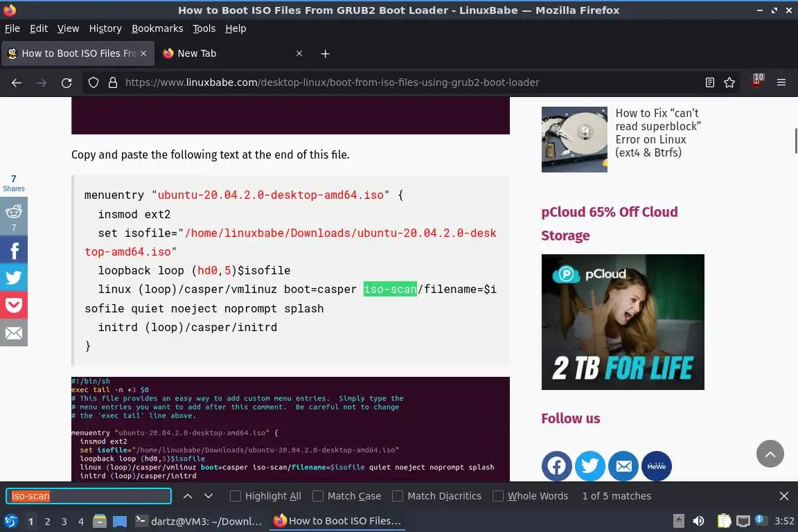The image size is (798, 532).
Task: Open the superblock error article link
Action: click(x=658, y=132)
